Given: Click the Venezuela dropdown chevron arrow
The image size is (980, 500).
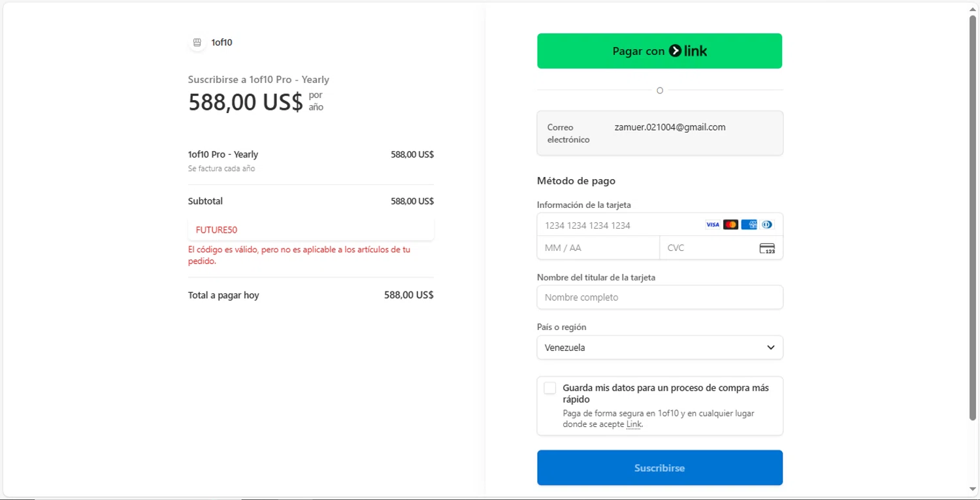Looking at the screenshot, I should click(771, 348).
